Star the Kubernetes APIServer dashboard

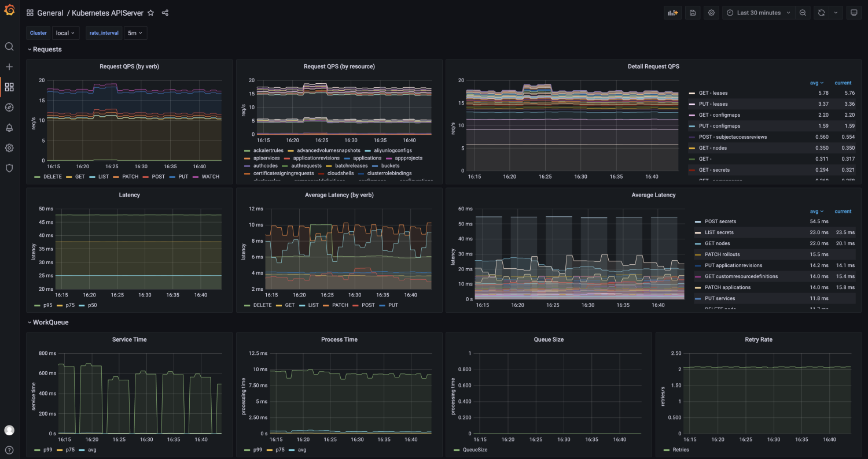[151, 13]
